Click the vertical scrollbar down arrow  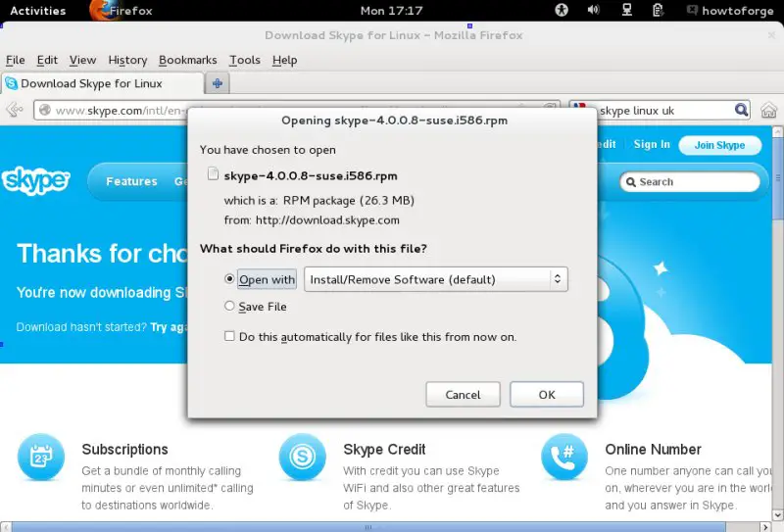[x=777, y=514]
